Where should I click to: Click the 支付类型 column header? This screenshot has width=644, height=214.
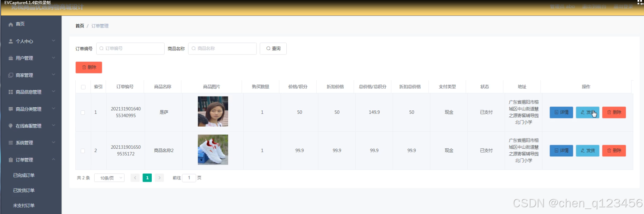(447, 87)
